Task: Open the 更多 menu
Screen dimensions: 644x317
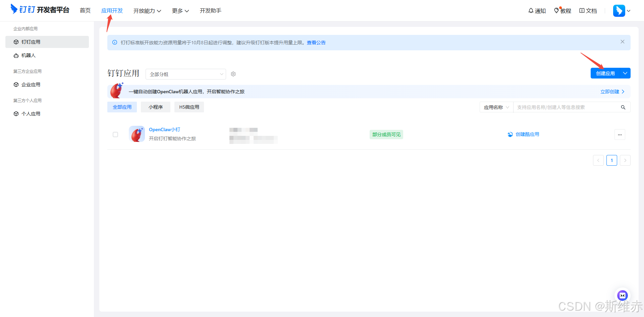Action: [180, 11]
